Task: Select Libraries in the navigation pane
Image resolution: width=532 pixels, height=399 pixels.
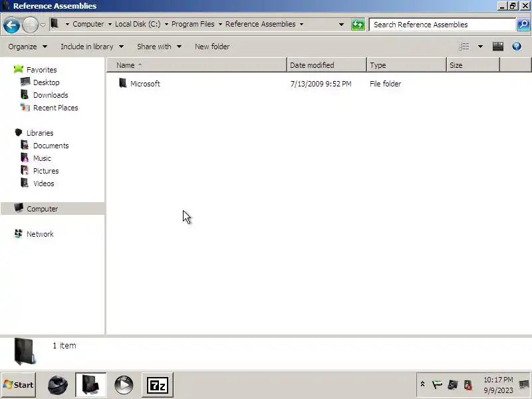Action: (x=40, y=133)
